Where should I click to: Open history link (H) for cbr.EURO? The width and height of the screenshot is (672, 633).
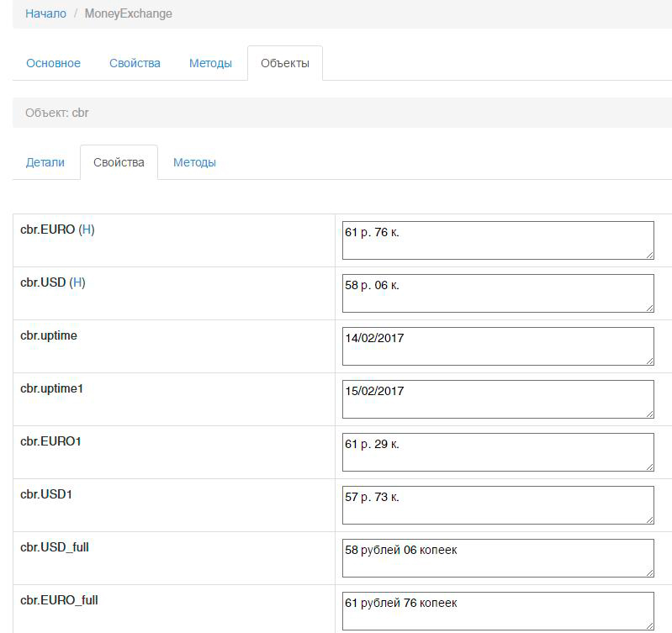(x=87, y=229)
